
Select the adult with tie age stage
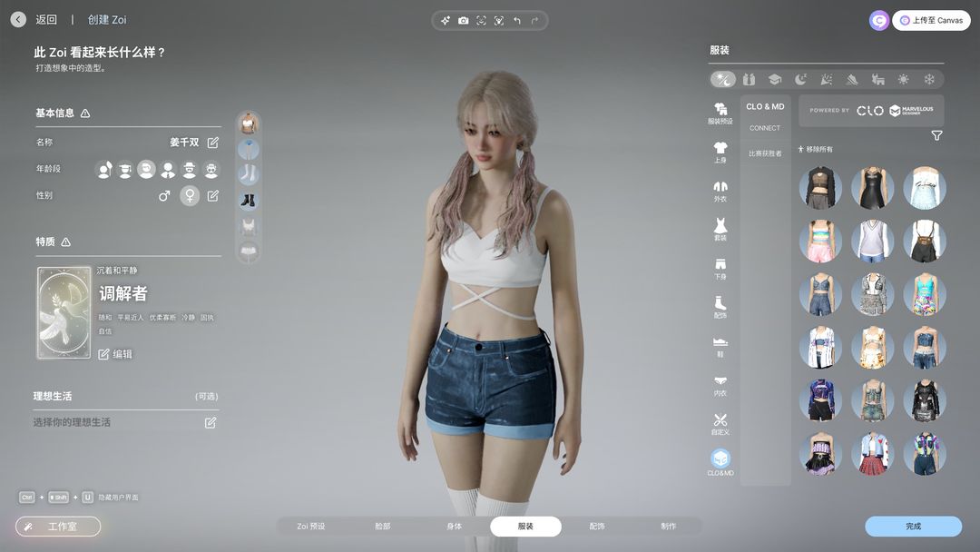tap(168, 170)
